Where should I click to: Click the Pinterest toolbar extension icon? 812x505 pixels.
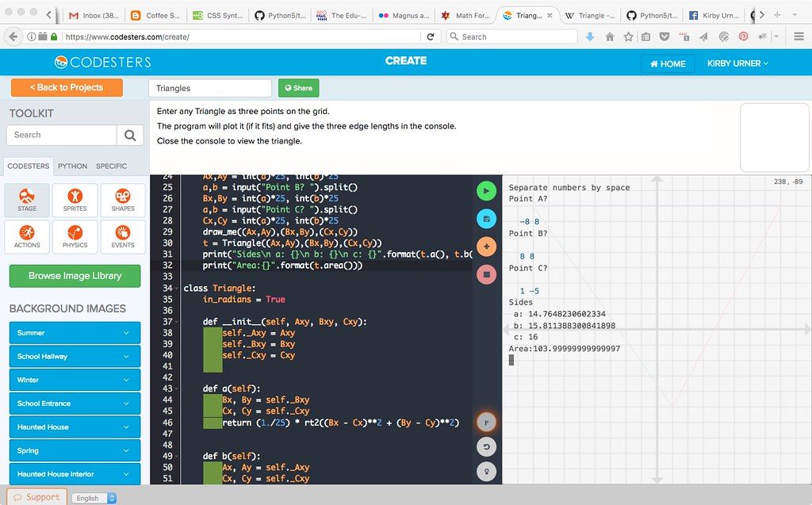[743, 36]
